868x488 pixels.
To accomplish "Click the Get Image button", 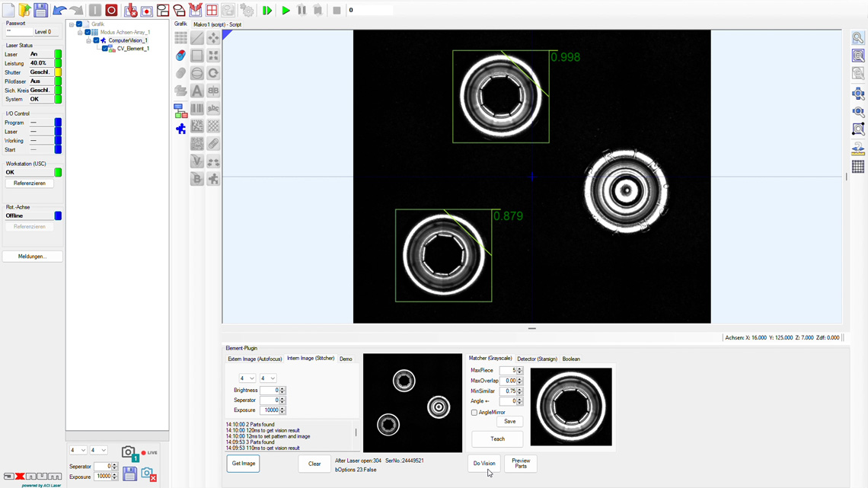I will [x=243, y=464].
